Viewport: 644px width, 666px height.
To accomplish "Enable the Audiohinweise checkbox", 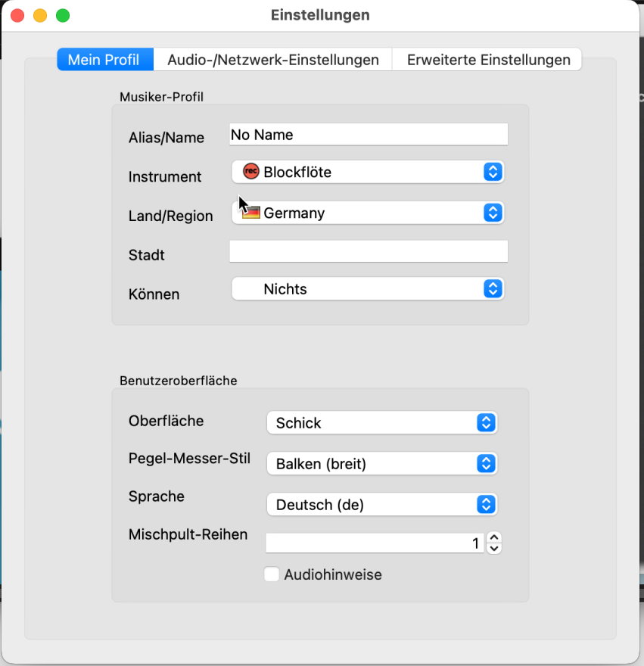I will coord(272,574).
